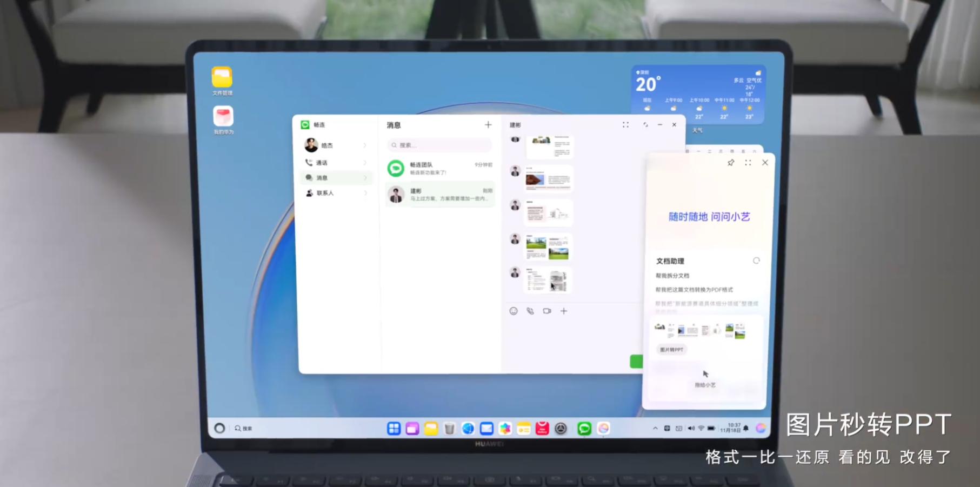The image size is (980, 487).
Task: Switch to the green 畅连 app on taskbar
Action: [x=584, y=429]
